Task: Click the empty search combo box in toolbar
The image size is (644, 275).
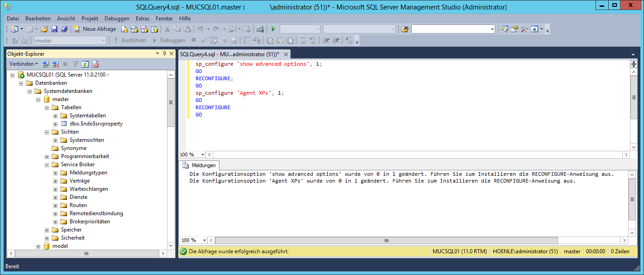Action: [453, 29]
